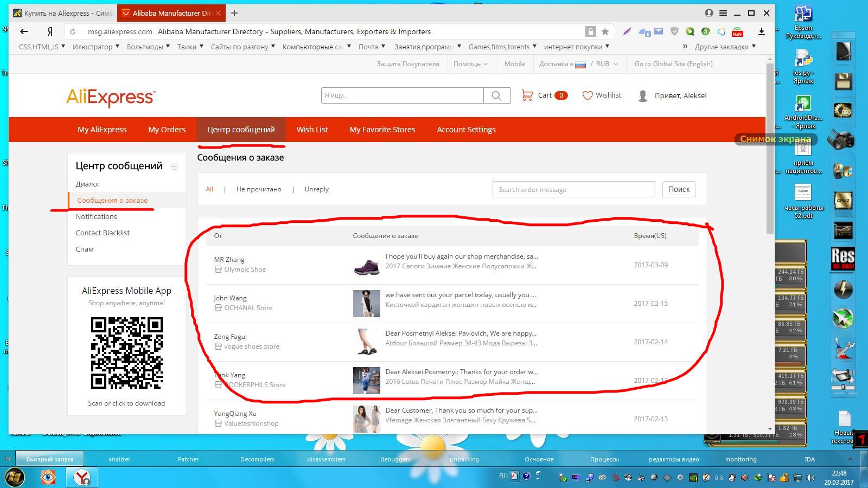This screenshot has width=868, height=488.
Task: Collapse the Центр сообщений sidebar panel
Action: tap(174, 166)
